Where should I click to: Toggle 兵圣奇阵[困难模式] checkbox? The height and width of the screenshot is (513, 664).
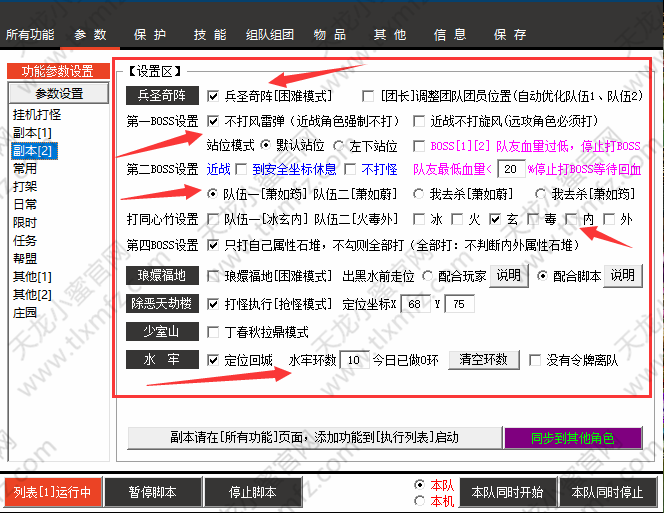tap(213, 96)
